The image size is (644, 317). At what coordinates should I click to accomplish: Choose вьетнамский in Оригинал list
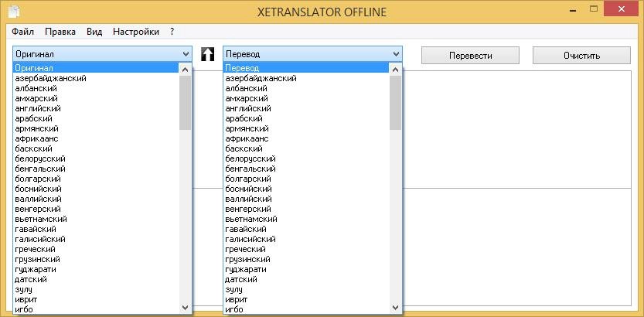click(x=96, y=219)
